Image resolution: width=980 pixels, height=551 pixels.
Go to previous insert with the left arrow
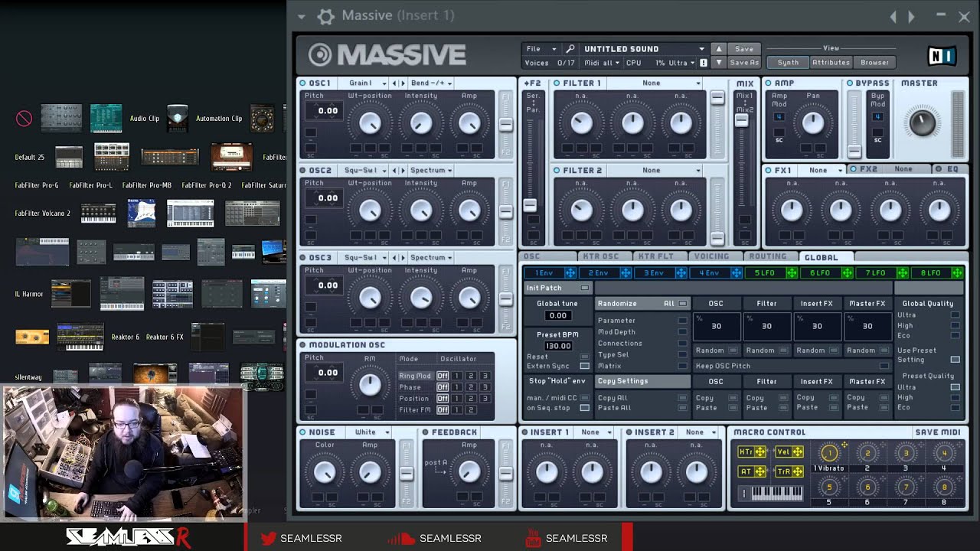coord(893,16)
